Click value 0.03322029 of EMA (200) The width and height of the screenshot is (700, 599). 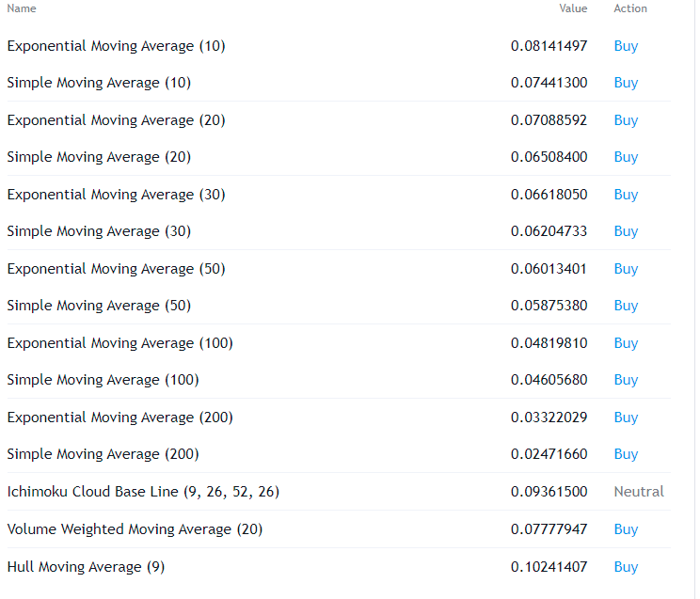coord(549,418)
